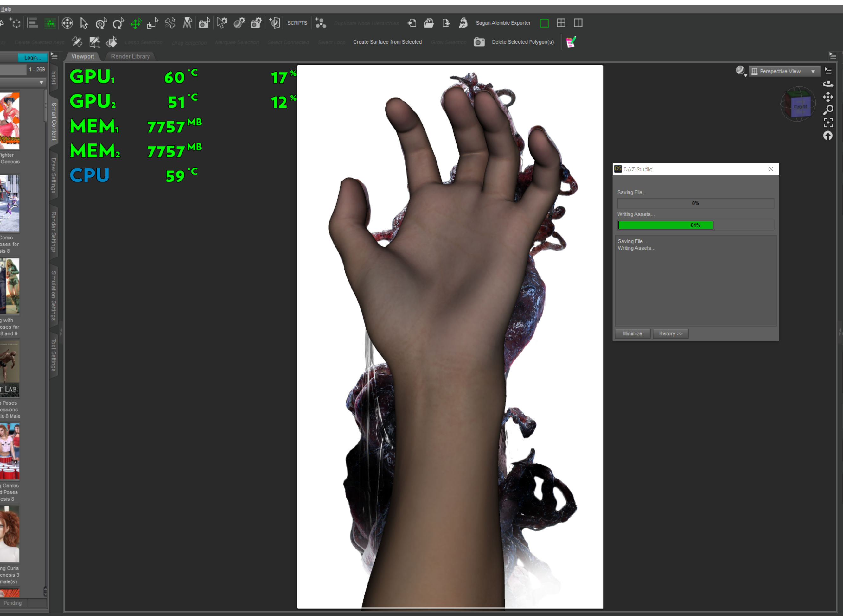
Task: Switch to side-by-side viewport layout
Action: click(578, 23)
